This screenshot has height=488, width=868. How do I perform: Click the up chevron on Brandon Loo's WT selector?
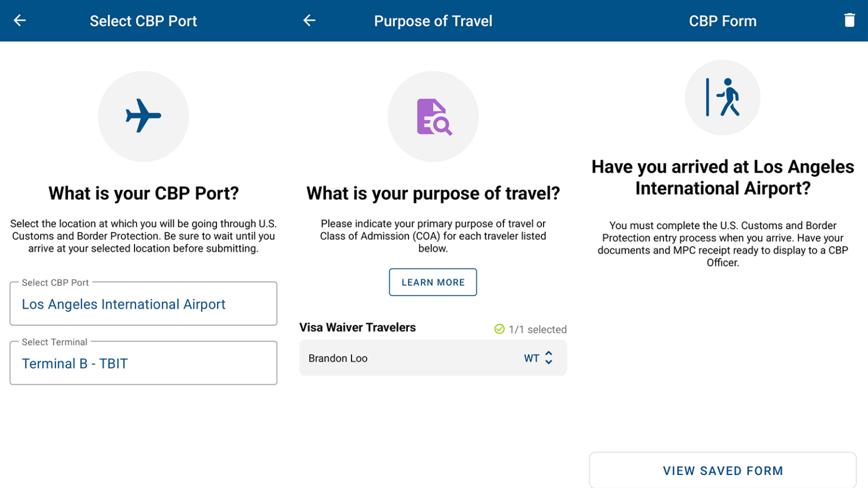pyautogui.click(x=548, y=354)
